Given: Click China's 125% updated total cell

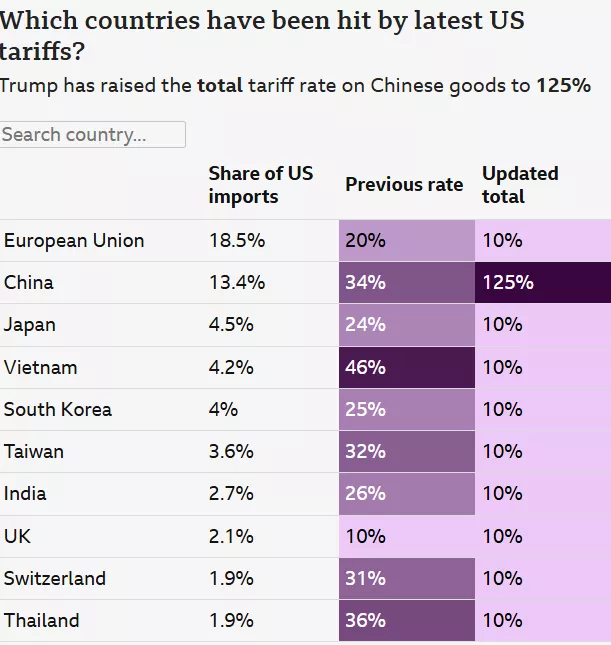Looking at the screenshot, I should [x=543, y=283].
